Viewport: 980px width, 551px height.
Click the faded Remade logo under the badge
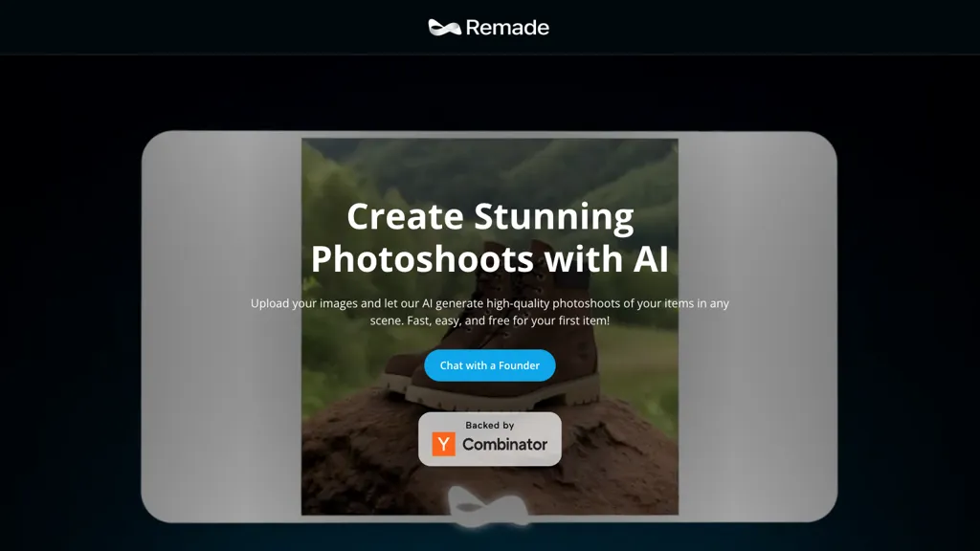coord(488,505)
